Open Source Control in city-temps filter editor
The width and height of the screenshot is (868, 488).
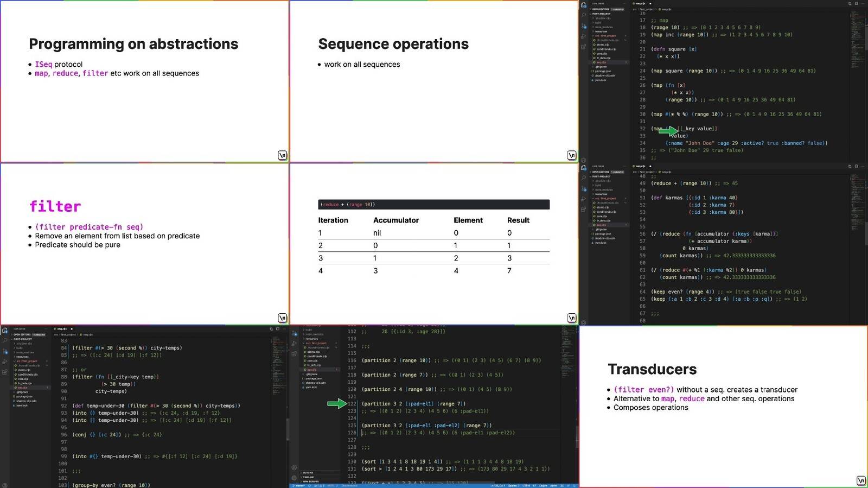click(x=5, y=351)
